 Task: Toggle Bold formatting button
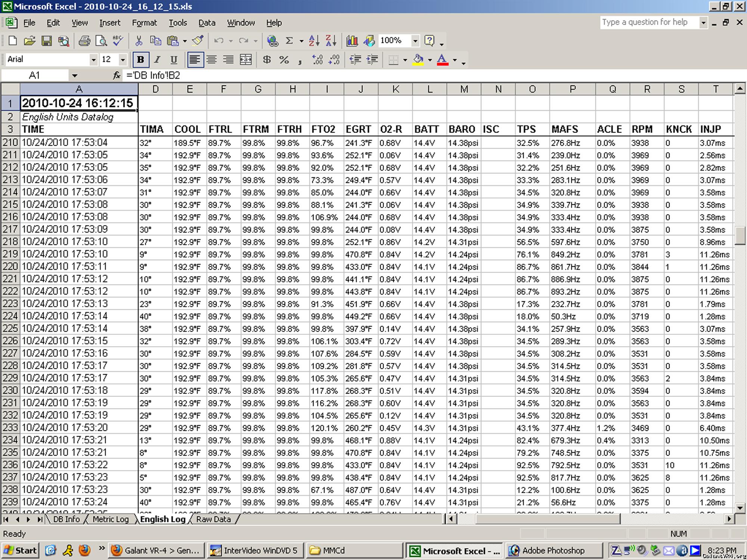click(140, 60)
